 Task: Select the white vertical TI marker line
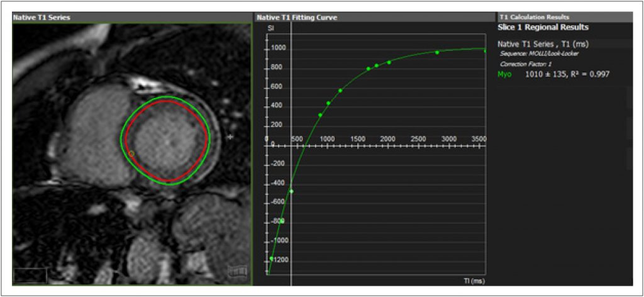(291, 154)
